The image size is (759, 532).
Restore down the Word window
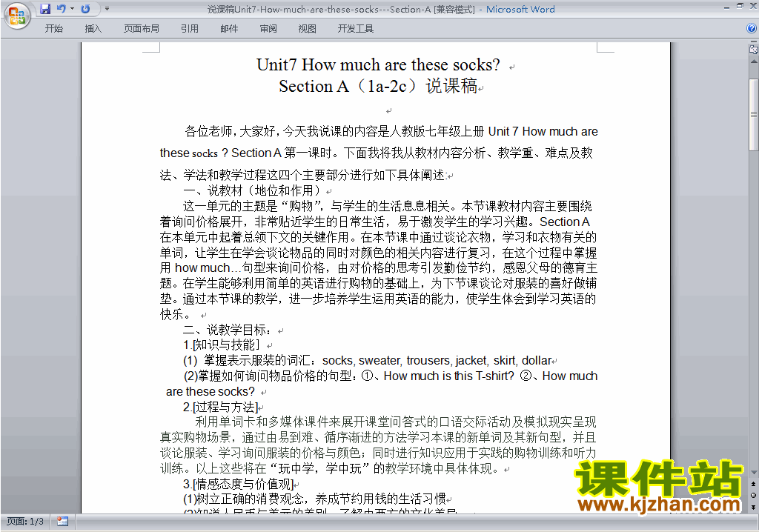click(x=740, y=6)
